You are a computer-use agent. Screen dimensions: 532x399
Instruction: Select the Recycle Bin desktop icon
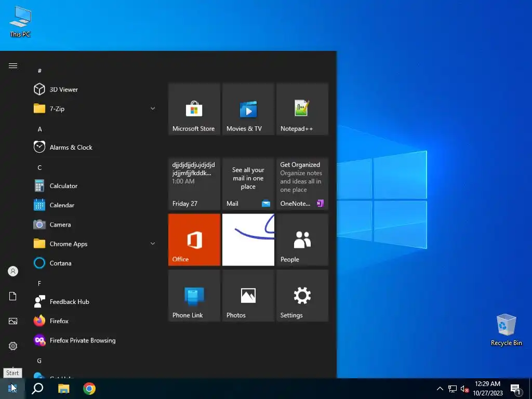tap(506, 330)
